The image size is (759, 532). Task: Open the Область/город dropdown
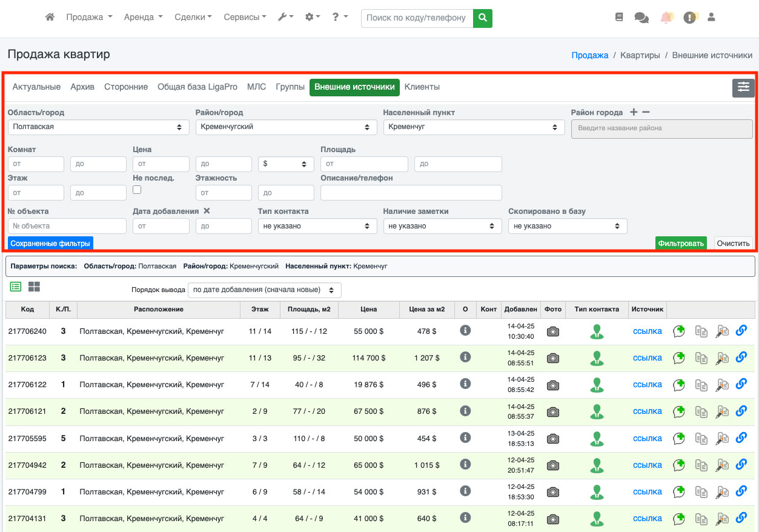point(97,127)
